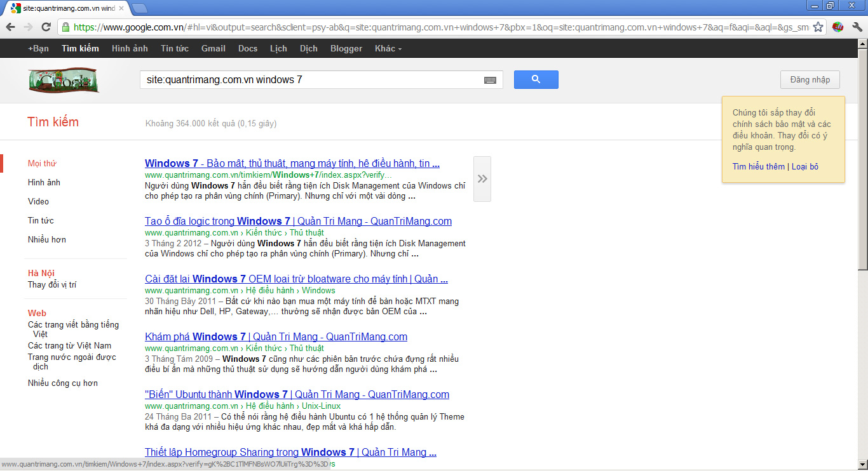Viewport: 868px width, 471px height.
Task: Close the site:quantrimang.com.vn tab
Action: click(121, 8)
